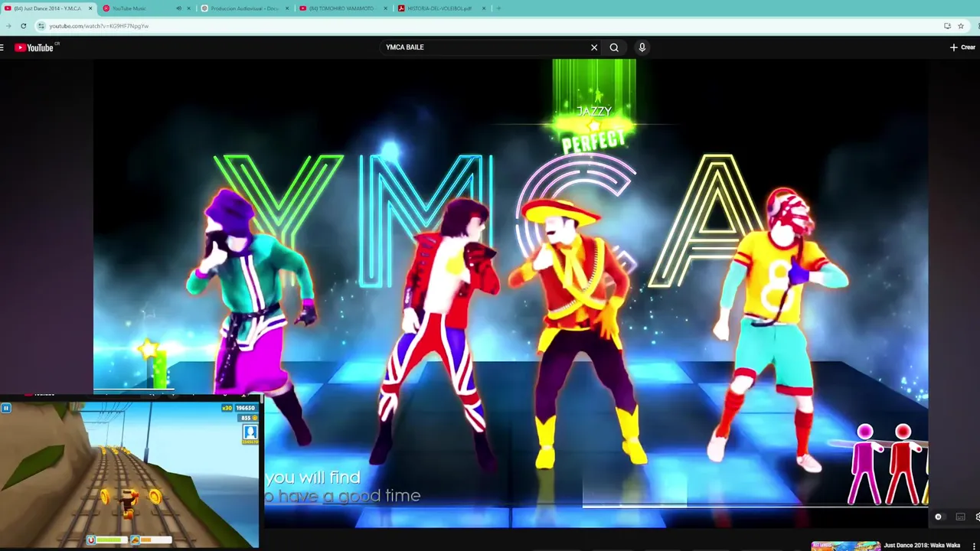The image size is (980, 551).
Task: Click the super sneakers power-up icon
Action: point(135,540)
